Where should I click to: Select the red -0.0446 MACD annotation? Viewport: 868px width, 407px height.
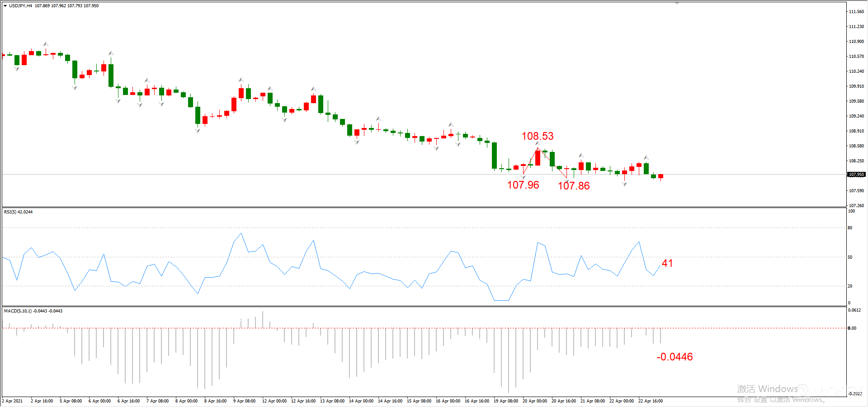675,357
